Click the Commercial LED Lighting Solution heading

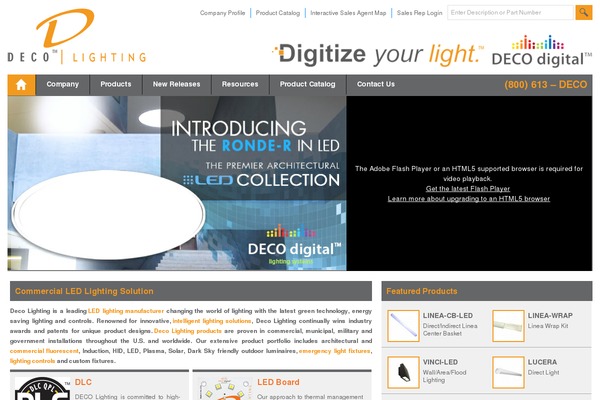pyautogui.click(x=84, y=291)
